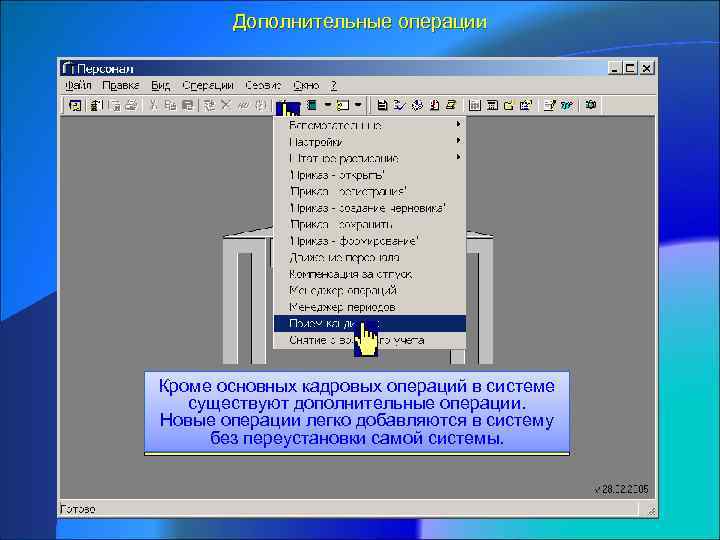The width and height of the screenshot is (720, 540).
Task: Select Снятие с воинского учета entry
Action: [x=370, y=340]
